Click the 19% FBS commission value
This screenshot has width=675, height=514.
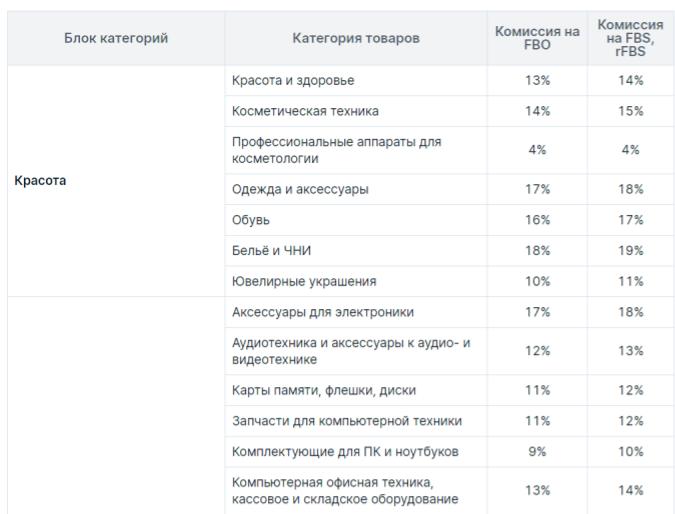tap(630, 250)
